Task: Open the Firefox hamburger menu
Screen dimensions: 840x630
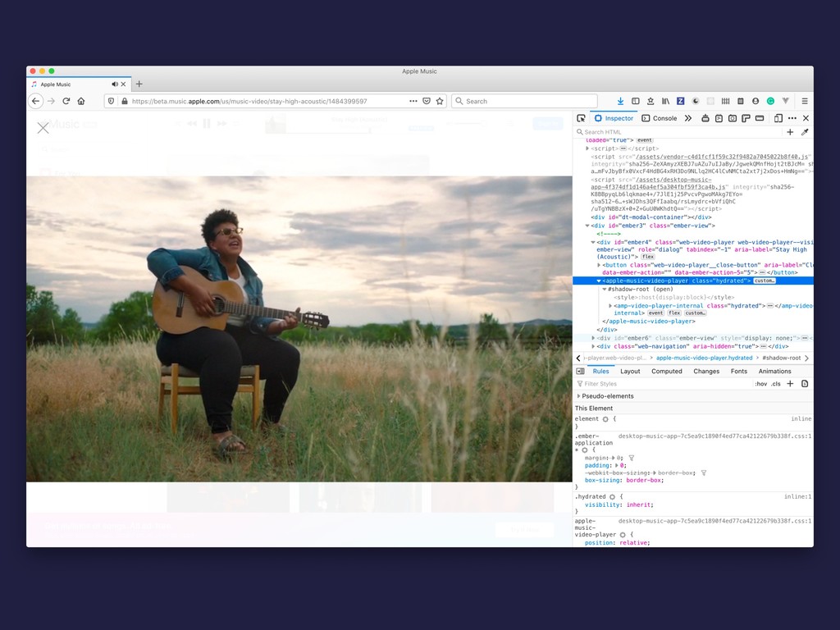Action: tap(804, 101)
